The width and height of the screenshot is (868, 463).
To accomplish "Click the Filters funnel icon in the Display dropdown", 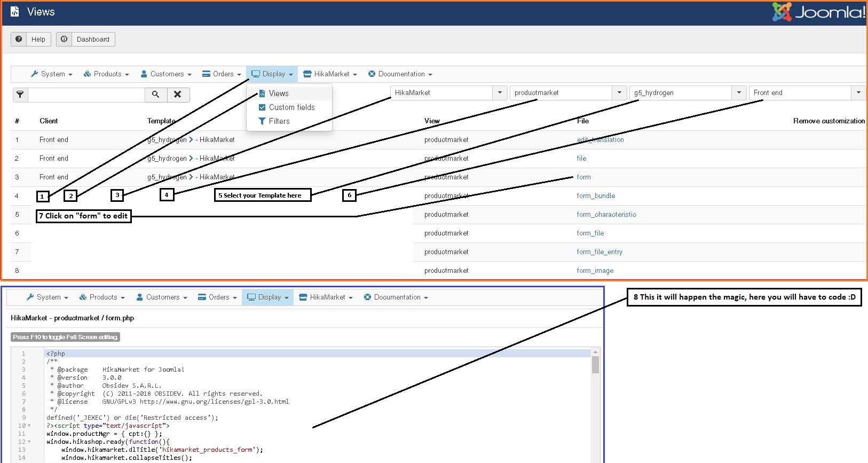I will click(262, 121).
